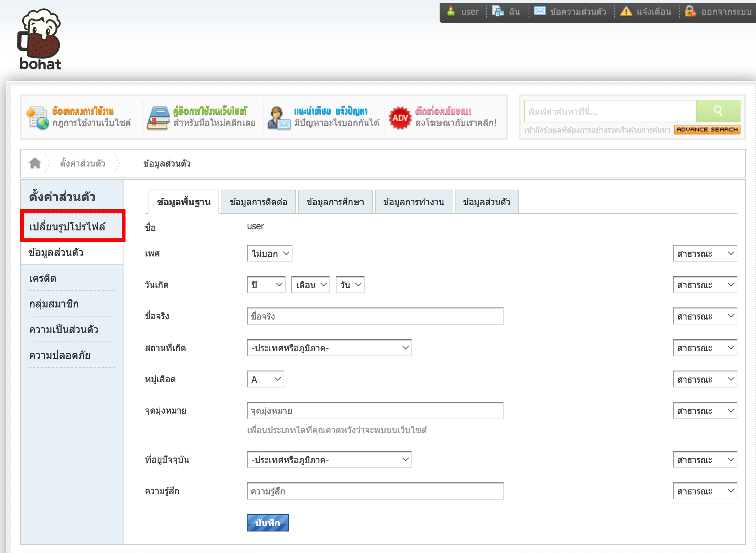Open the birthplace country or region dropdown
This screenshot has height=553, width=756.
click(x=329, y=348)
